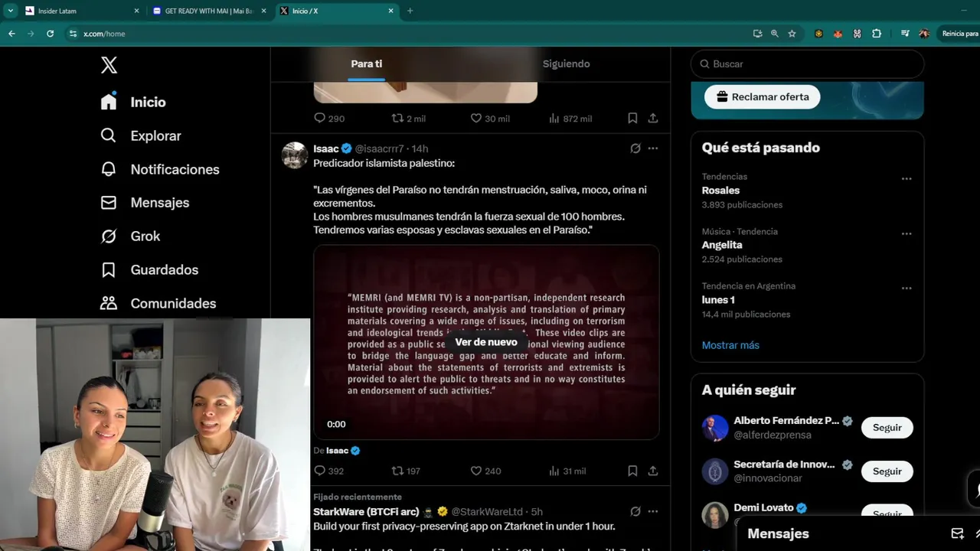
Task: Click Grok icon on StarkWare post
Action: pos(635,511)
